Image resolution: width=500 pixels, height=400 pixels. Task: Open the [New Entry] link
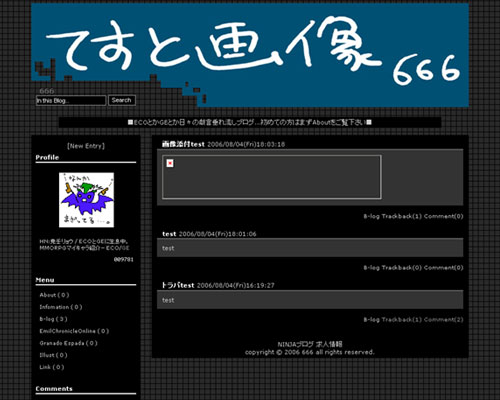tap(86, 146)
